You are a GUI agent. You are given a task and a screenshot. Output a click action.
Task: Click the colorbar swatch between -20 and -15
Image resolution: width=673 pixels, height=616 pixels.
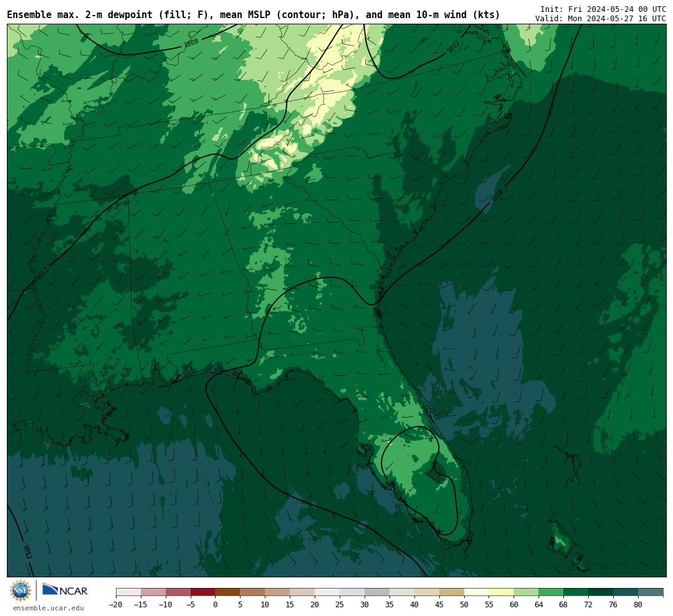tap(128, 592)
